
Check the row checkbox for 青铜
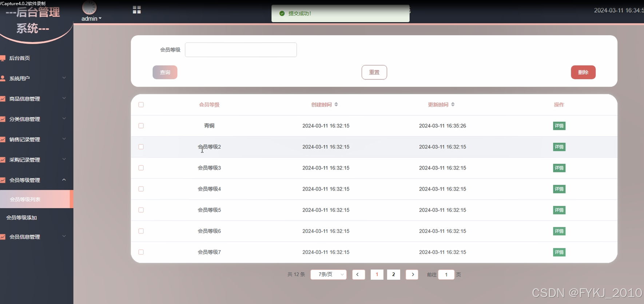coord(141,126)
